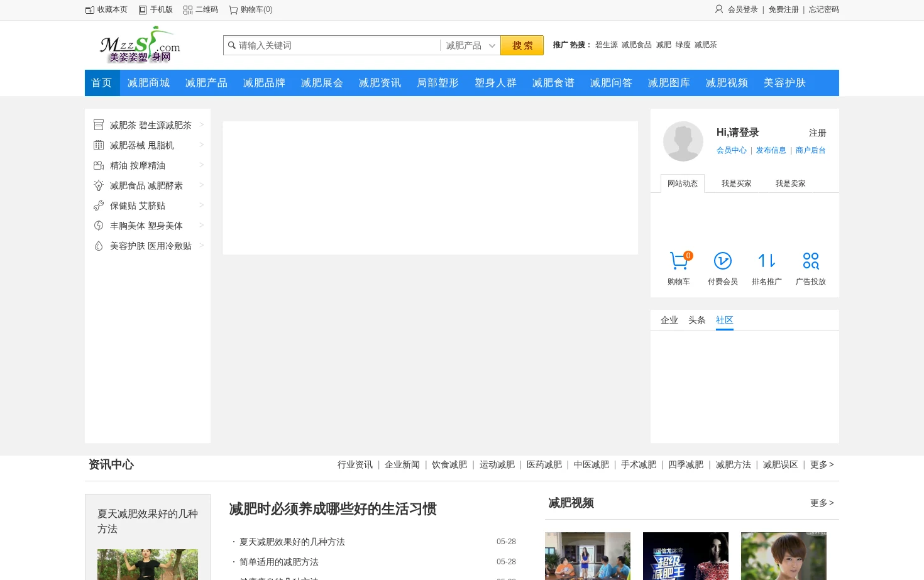Open 减肥资讯 navigation item
Image resolution: width=924 pixels, height=580 pixels.
point(380,83)
